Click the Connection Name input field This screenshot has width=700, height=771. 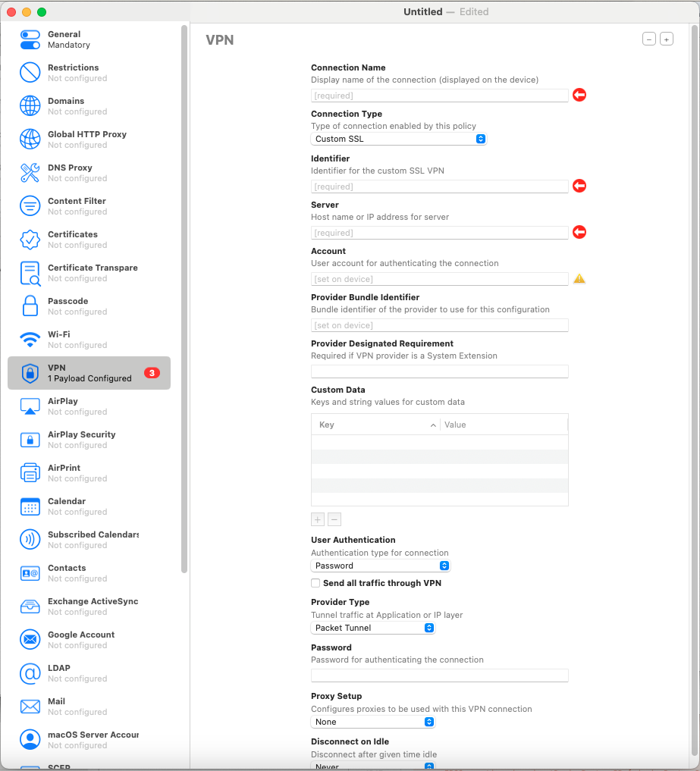click(439, 95)
